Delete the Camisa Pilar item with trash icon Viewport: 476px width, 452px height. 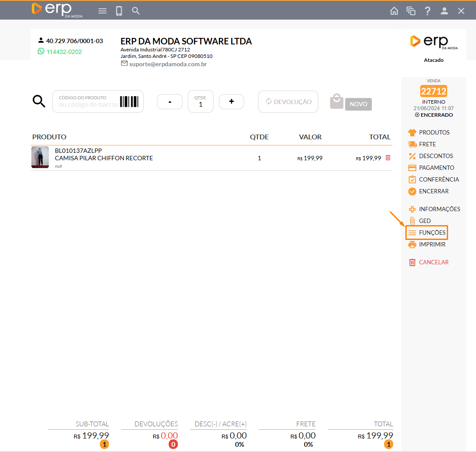[388, 158]
